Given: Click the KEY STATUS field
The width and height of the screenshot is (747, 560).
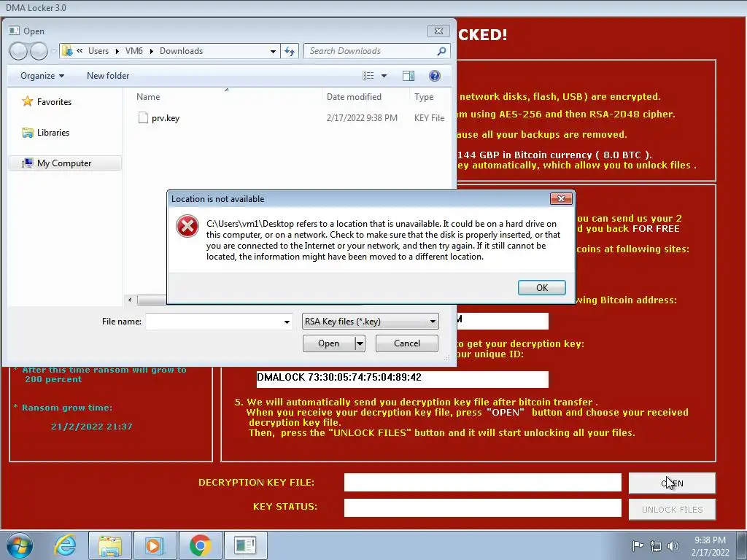Looking at the screenshot, I should coord(483,507).
